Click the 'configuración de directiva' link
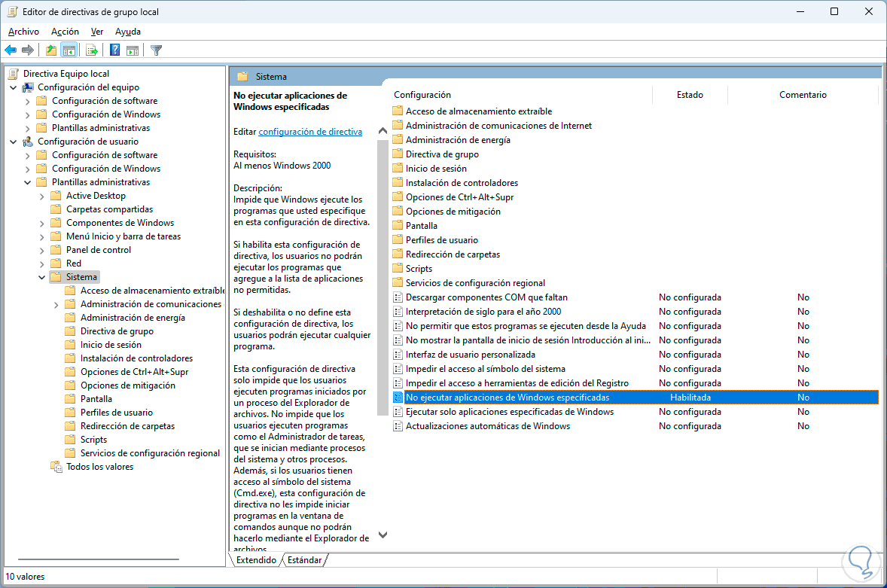887x588 pixels. 310,132
